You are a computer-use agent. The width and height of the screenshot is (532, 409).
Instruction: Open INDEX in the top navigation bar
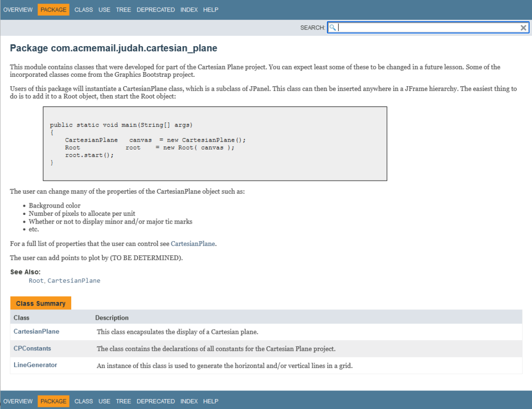(x=189, y=10)
